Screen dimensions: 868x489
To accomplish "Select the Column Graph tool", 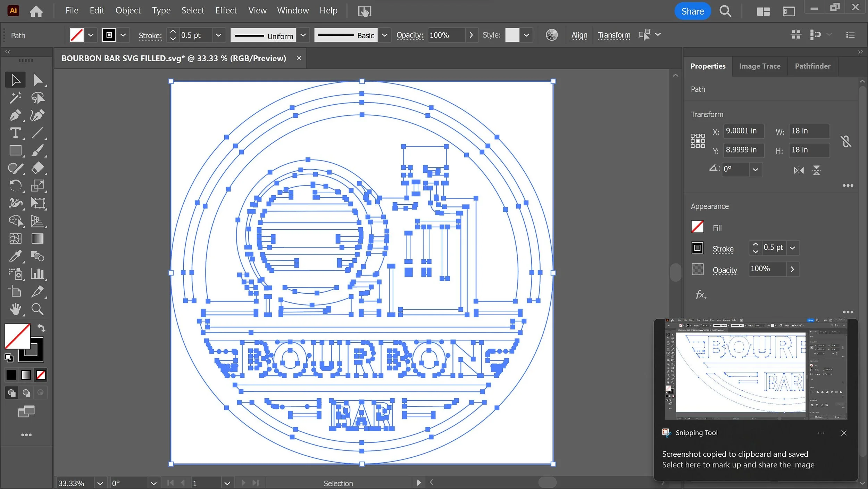I will (x=37, y=274).
